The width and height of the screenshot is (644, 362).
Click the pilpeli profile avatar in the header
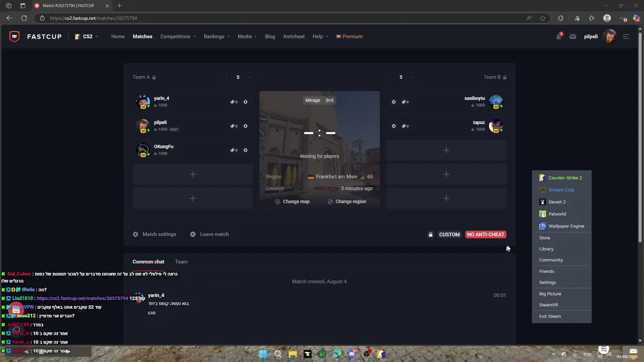click(x=609, y=36)
